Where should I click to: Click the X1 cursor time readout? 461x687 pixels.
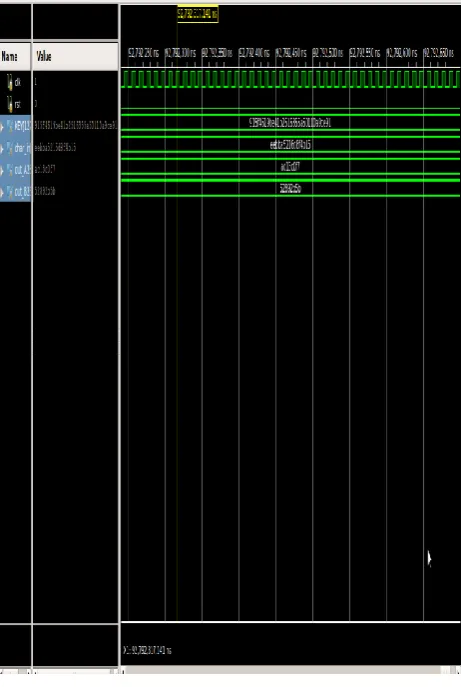147,650
